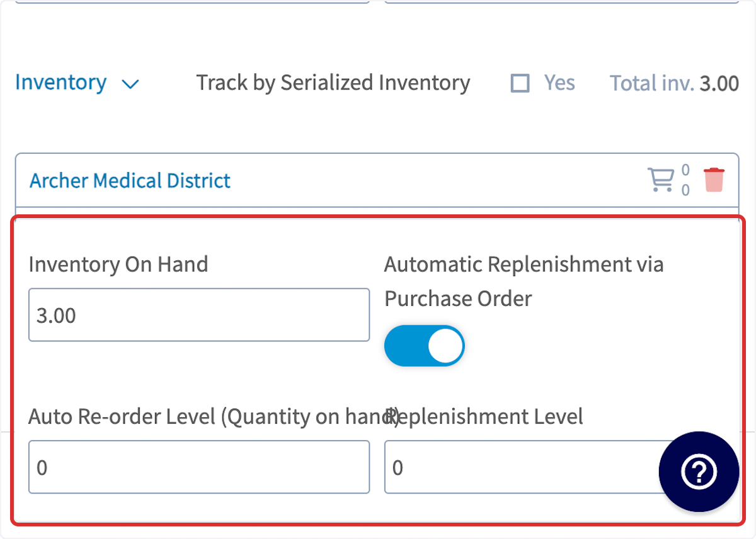Click the Inventory On Hand label text

[118, 264]
